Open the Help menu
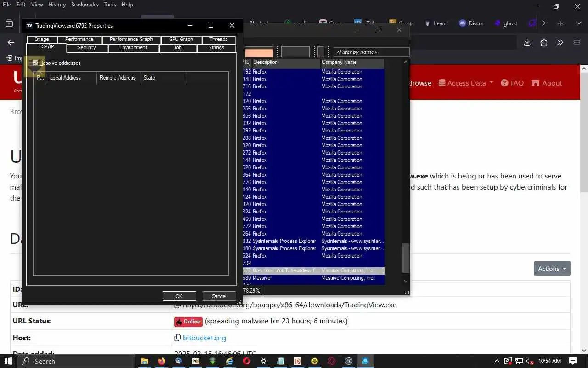This screenshot has width=588, height=368. pyautogui.click(x=127, y=5)
